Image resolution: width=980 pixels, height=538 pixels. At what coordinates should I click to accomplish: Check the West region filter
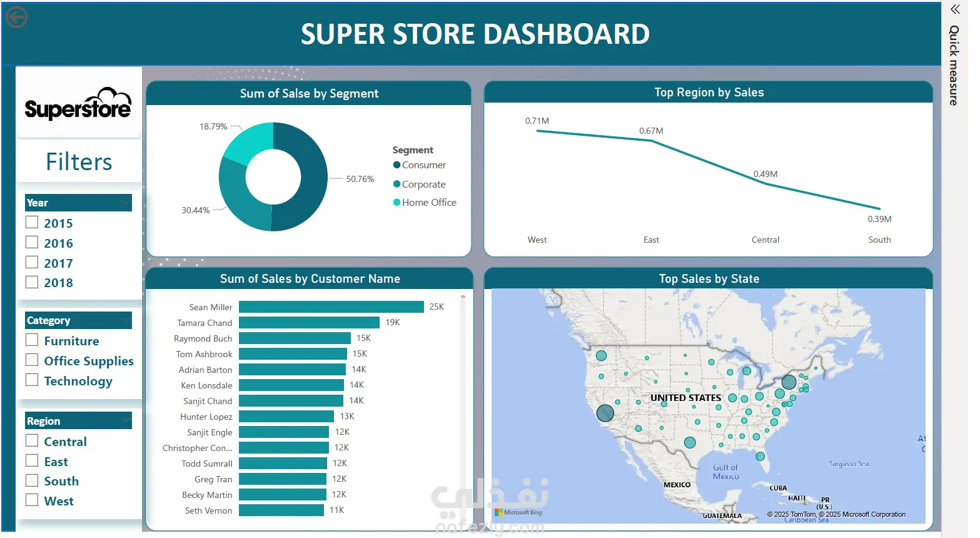point(32,500)
